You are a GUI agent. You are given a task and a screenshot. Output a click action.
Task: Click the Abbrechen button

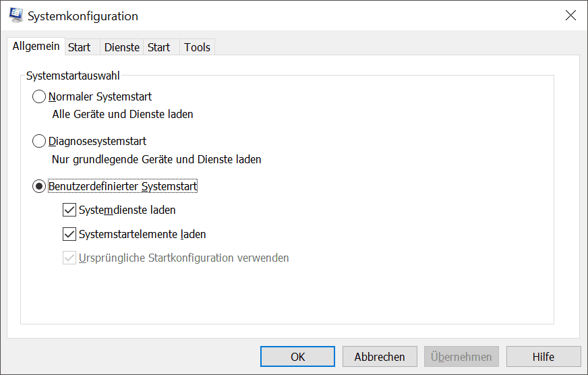coord(380,357)
